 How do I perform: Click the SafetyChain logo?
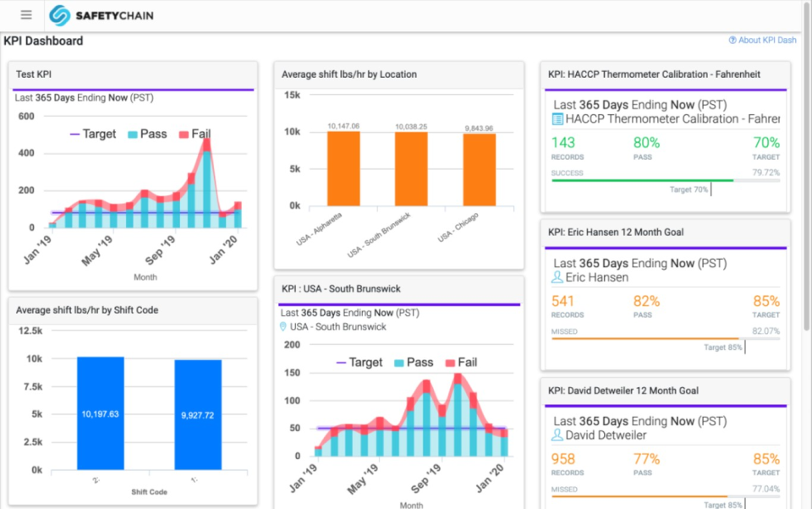[x=101, y=15]
